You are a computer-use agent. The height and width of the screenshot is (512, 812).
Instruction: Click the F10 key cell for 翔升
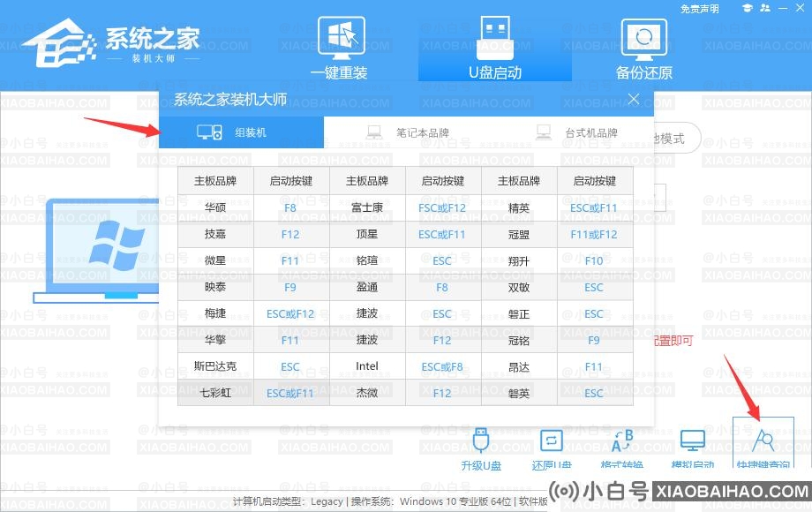tap(594, 261)
